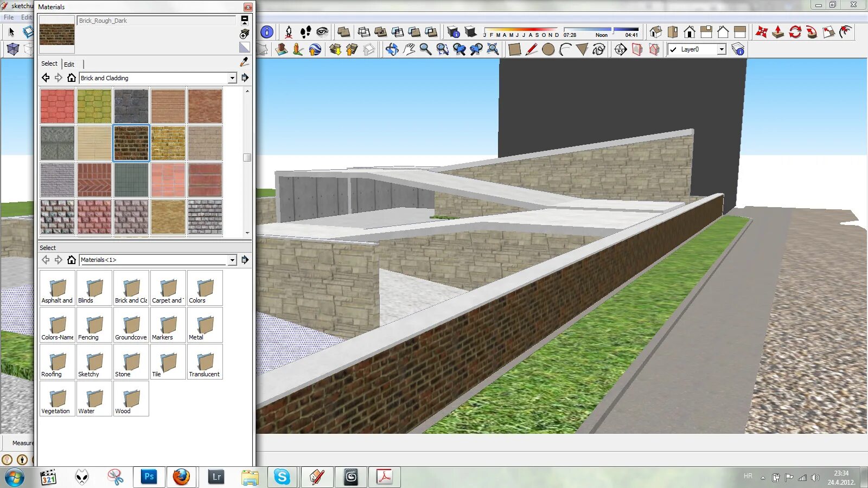Open the Brick and Cladding library dropdown

pos(232,78)
